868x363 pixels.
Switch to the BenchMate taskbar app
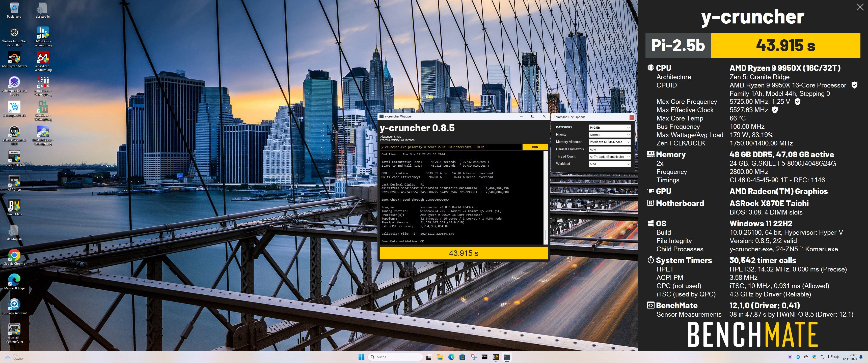tap(496, 357)
